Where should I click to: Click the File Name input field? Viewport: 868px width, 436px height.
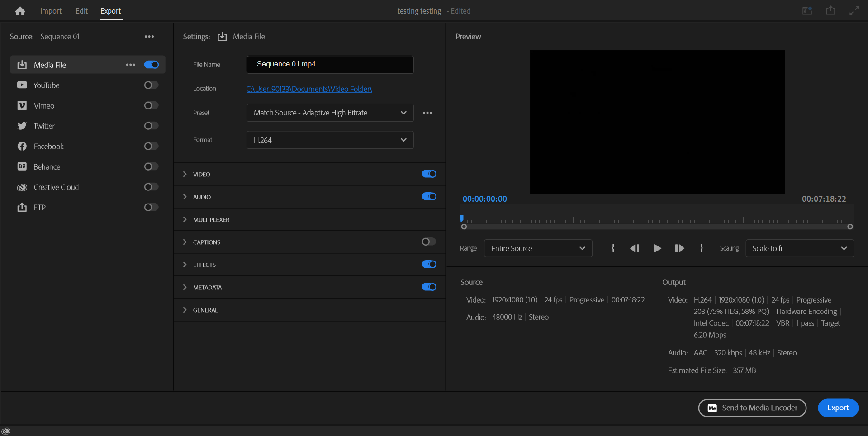coord(330,64)
